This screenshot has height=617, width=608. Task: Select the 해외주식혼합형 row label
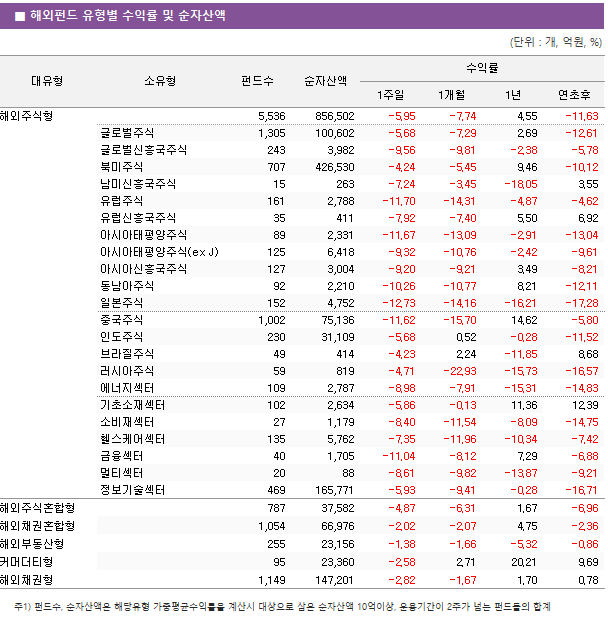pyautogui.click(x=37, y=508)
